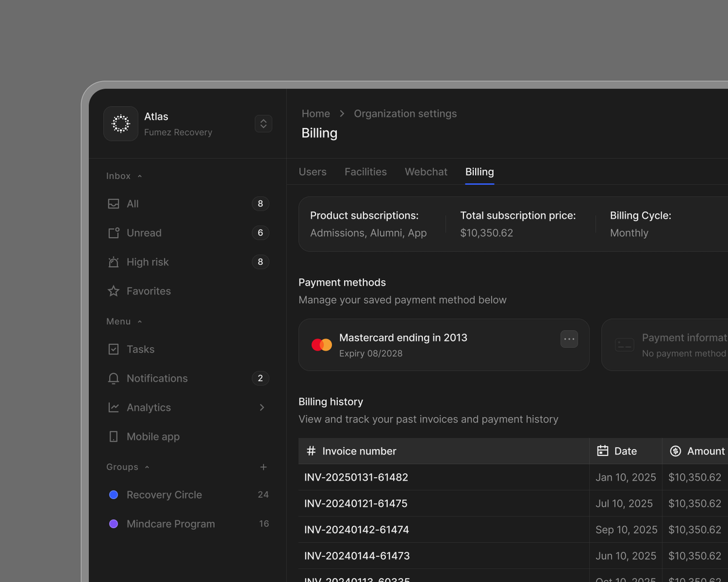Viewport: 728px width, 582px height.
Task: Sort by Date column header
Action: click(x=625, y=451)
